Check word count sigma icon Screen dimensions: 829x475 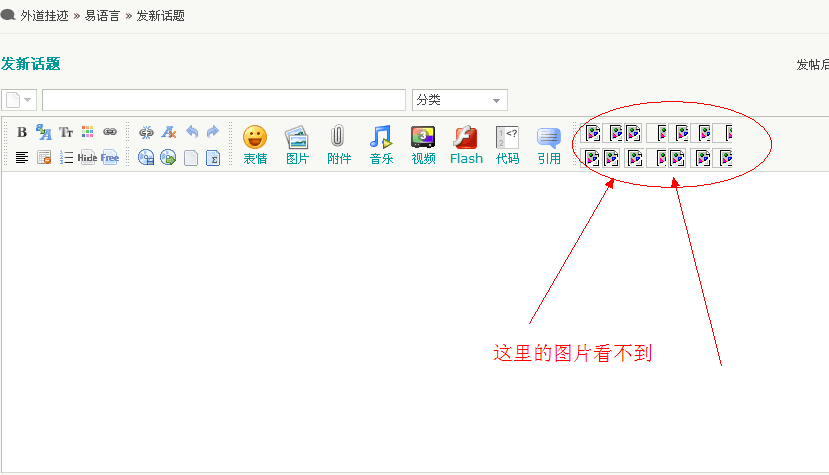[x=213, y=158]
